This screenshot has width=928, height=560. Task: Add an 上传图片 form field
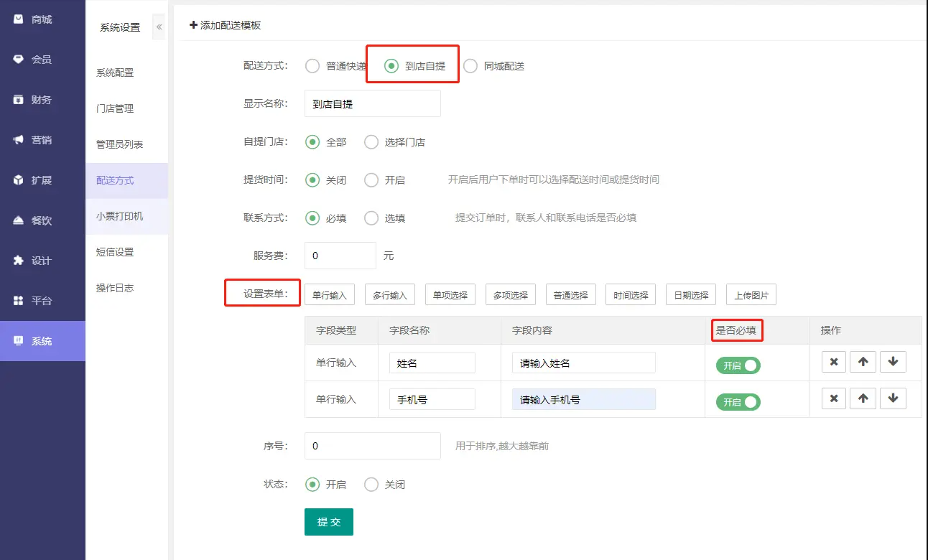click(751, 295)
